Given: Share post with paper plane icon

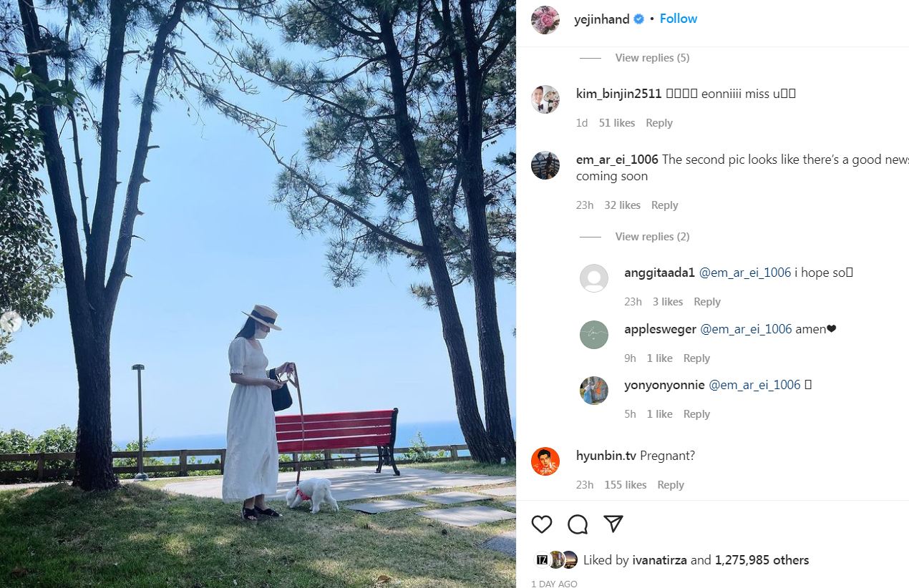Looking at the screenshot, I should 613,524.
